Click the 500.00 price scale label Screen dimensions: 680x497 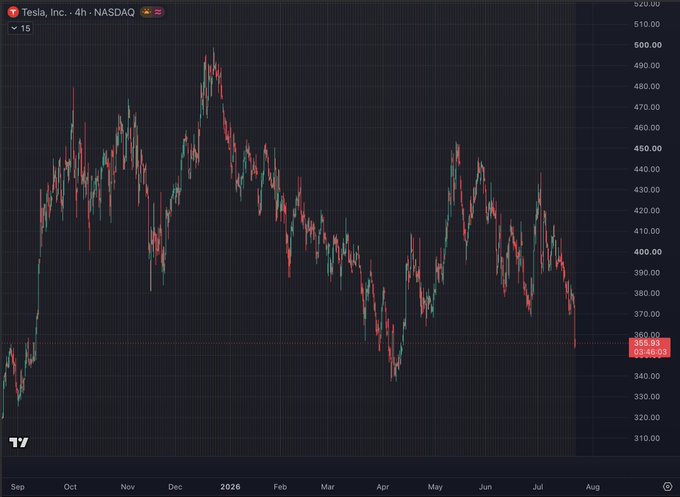point(647,45)
